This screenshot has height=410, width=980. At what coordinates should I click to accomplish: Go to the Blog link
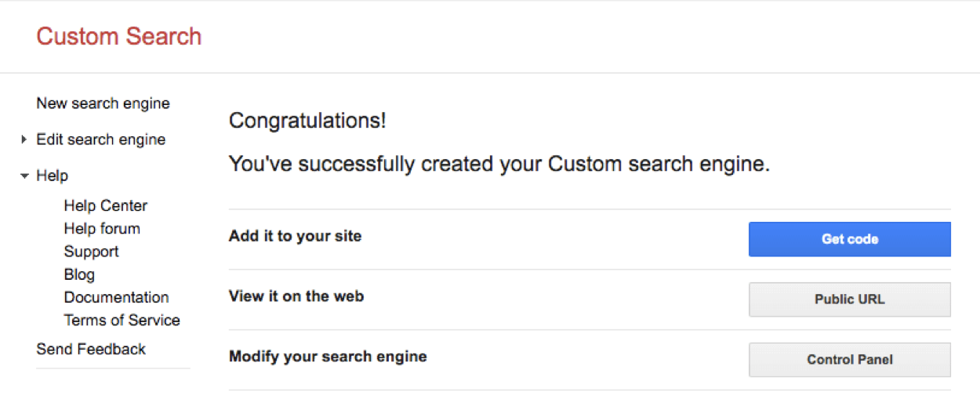click(x=79, y=274)
